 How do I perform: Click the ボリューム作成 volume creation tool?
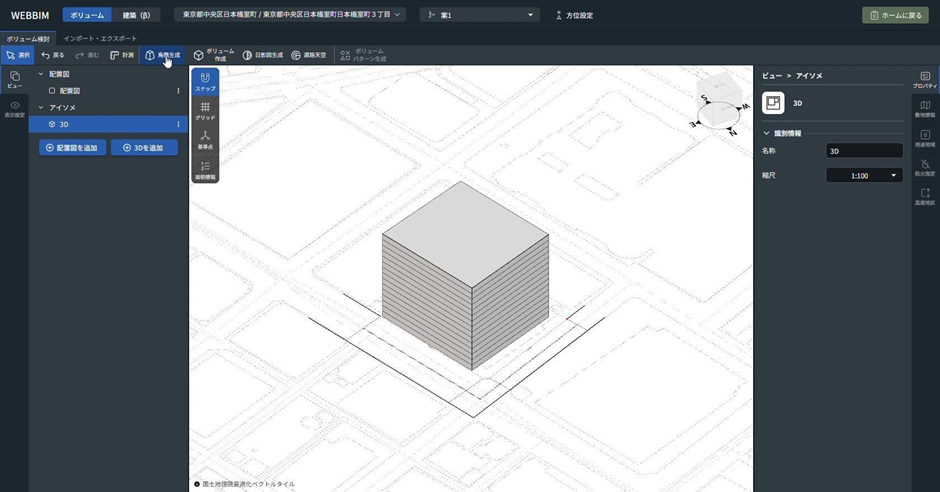click(x=214, y=55)
